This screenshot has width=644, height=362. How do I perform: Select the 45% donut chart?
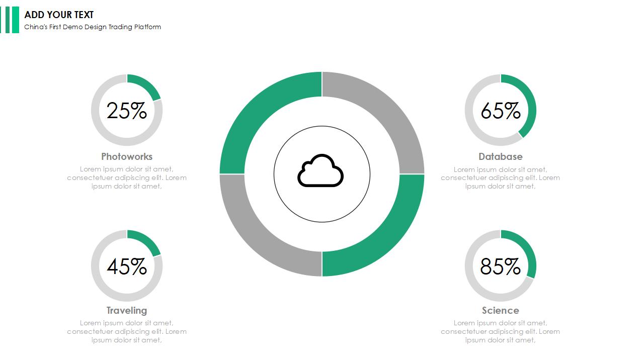[x=127, y=266]
